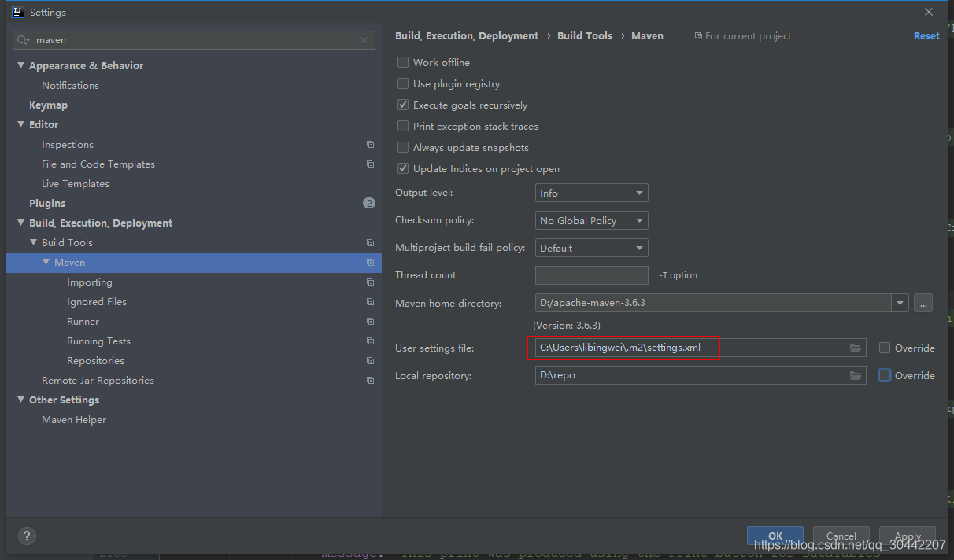Image resolution: width=954 pixels, height=560 pixels.
Task: Collapse Appearance & Behavior section
Action: pos(21,65)
